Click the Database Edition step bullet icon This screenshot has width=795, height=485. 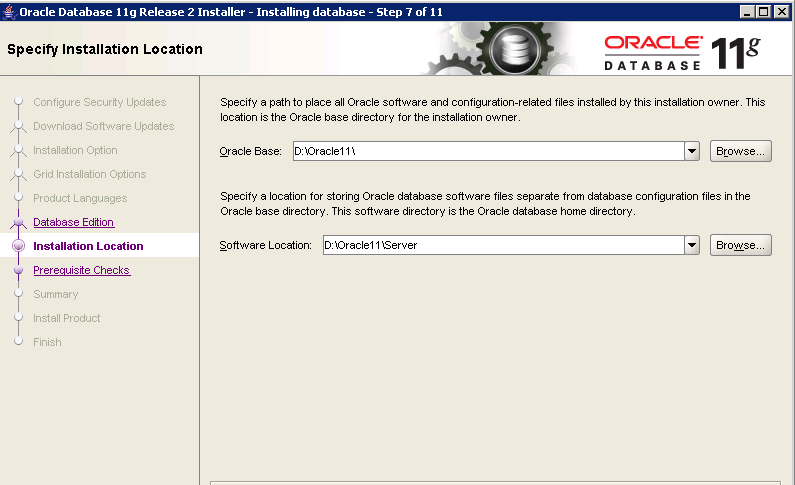point(18,222)
